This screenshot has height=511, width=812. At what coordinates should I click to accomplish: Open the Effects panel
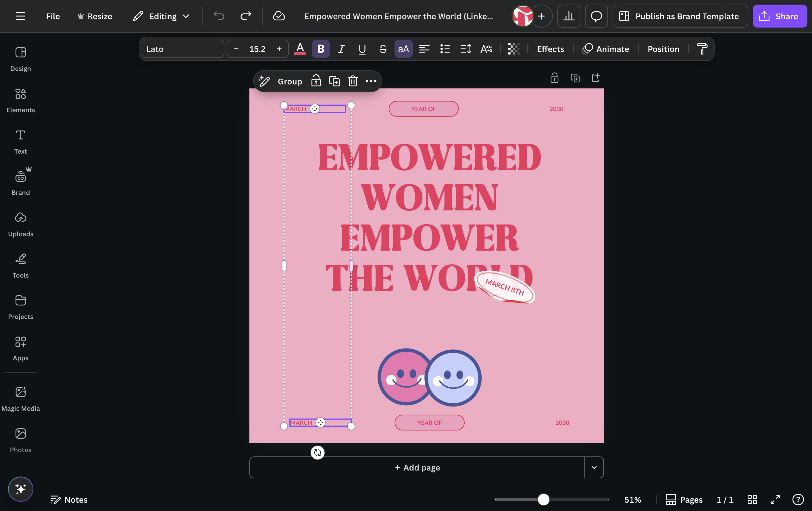pyautogui.click(x=550, y=49)
